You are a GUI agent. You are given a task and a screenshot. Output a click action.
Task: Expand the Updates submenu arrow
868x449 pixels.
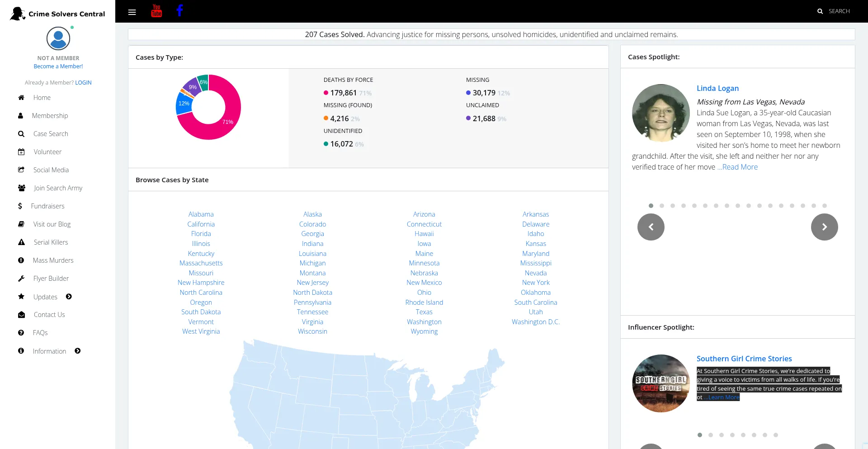tap(69, 297)
